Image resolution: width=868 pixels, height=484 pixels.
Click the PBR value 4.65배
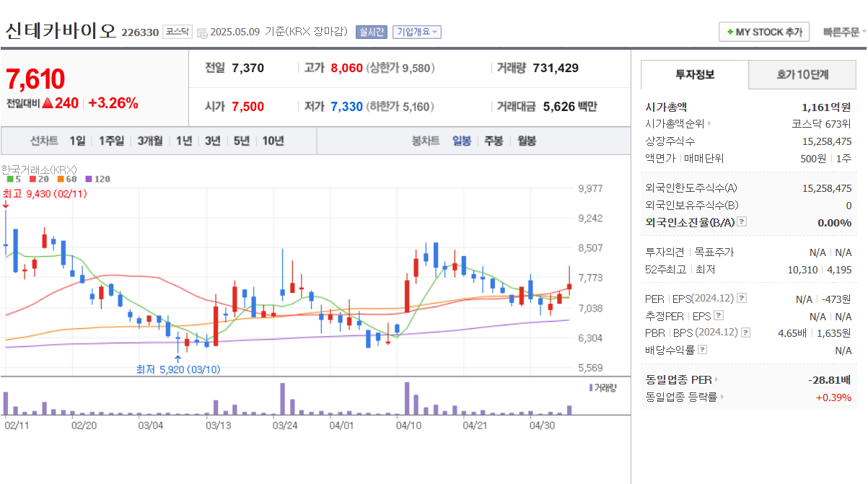[792, 333]
